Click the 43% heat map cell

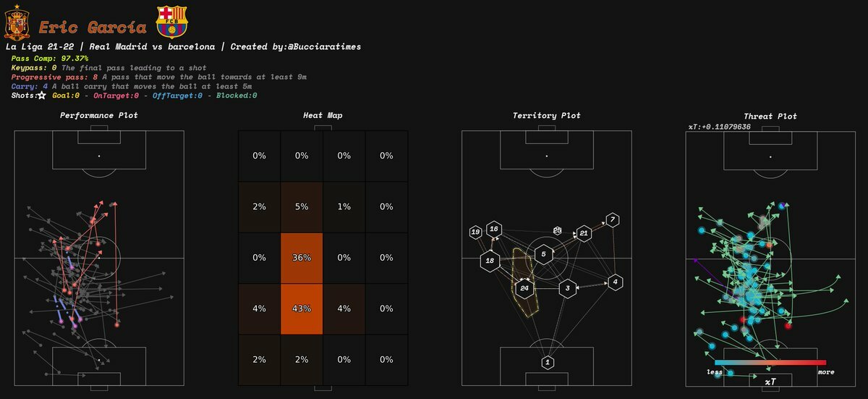point(302,308)
